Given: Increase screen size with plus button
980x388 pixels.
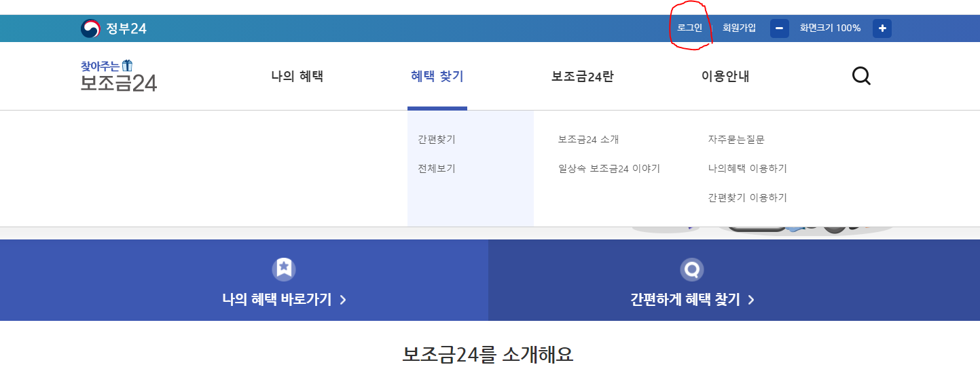Looking at the screenshot, I should coord(882,28).
